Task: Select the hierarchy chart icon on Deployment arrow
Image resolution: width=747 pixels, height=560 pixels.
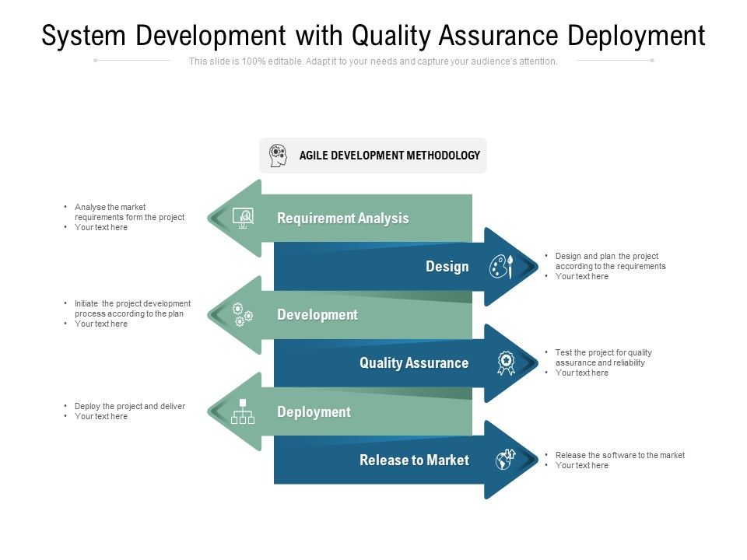Action: [x=243, y=411]
